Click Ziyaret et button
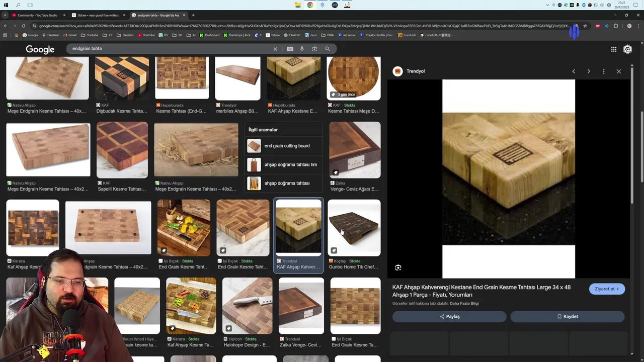Screen dimensions: 644x362 pos(607,289)
